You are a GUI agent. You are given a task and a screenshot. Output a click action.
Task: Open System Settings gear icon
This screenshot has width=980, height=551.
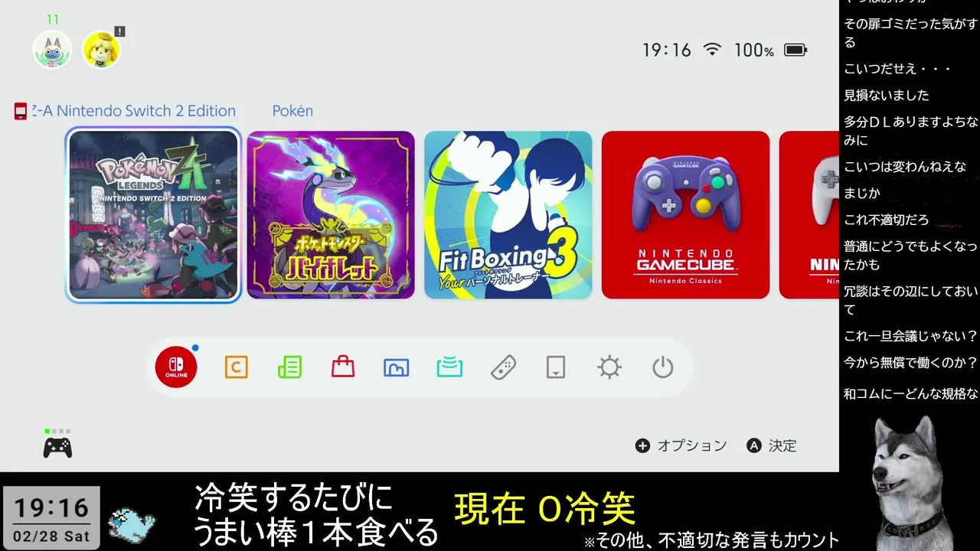pyautogui.click(x=609, y=368)
